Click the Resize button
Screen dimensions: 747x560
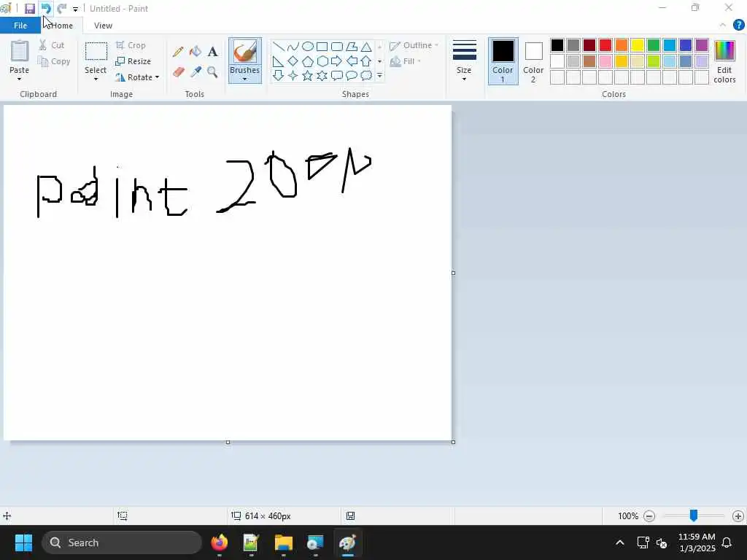[x=133, y=61]
